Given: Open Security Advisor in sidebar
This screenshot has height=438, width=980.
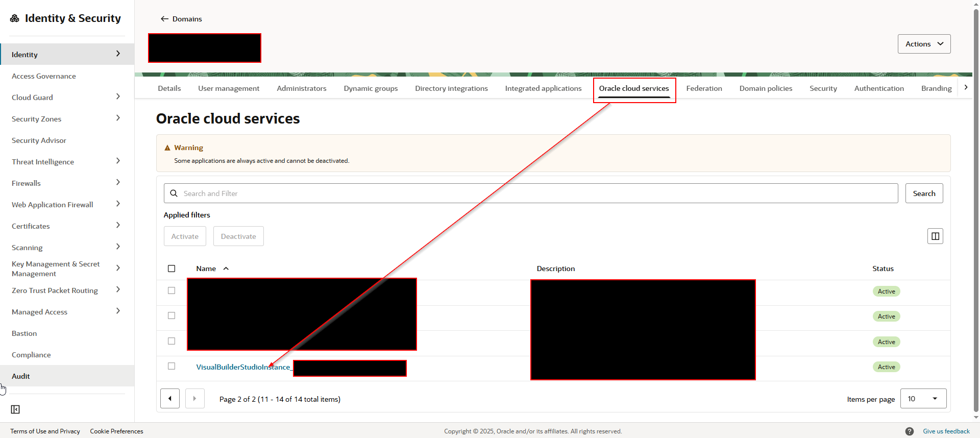Looking at the screenshot, I should [x=39, y=140].
